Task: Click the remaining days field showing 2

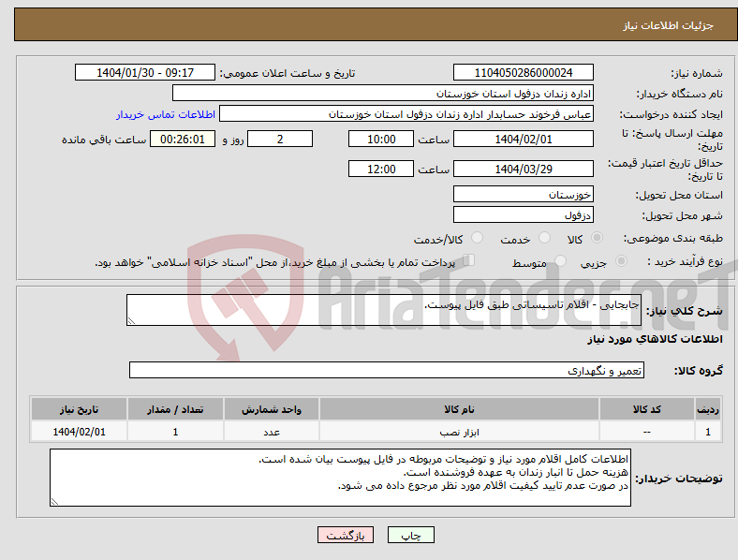Action: [280, 139]
